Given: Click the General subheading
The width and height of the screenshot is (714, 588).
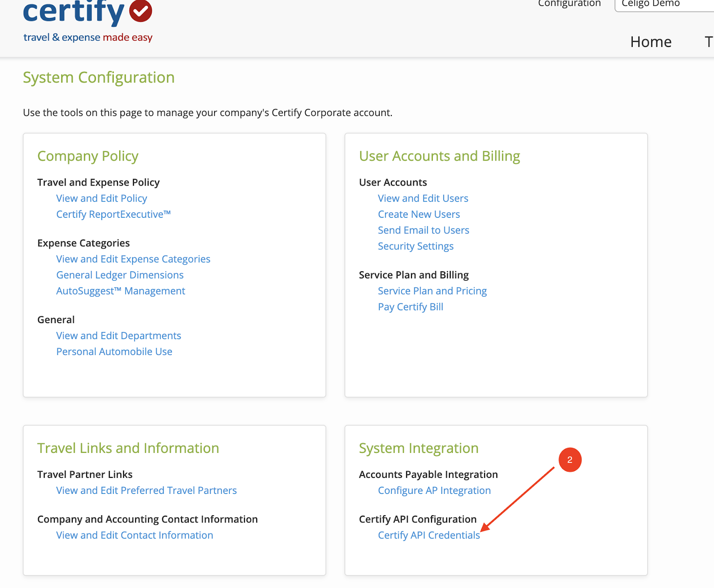Looking at the screenshot, I should (56, 320).
